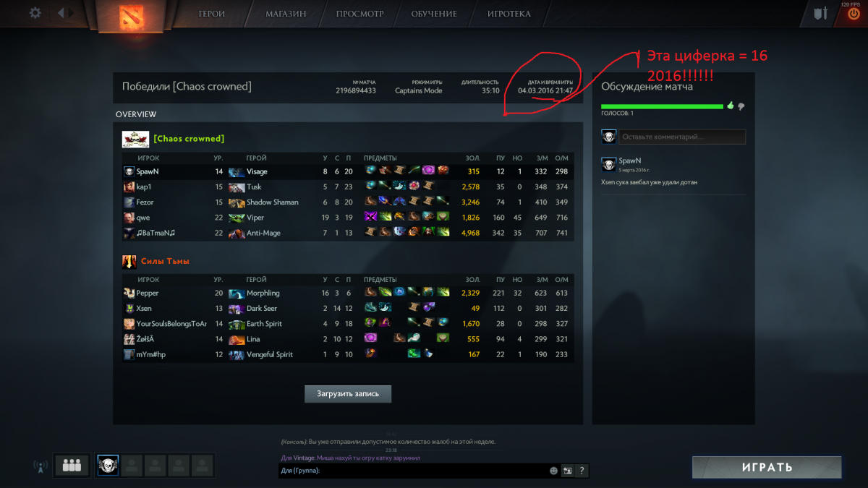Click the Загрузить запись button
The image size is (868, 488).
[348, 393]
